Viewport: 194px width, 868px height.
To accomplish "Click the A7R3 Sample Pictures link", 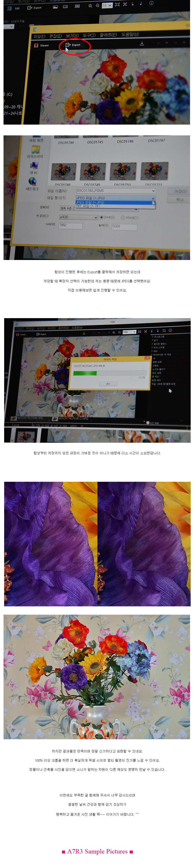I will click(97, 851).
